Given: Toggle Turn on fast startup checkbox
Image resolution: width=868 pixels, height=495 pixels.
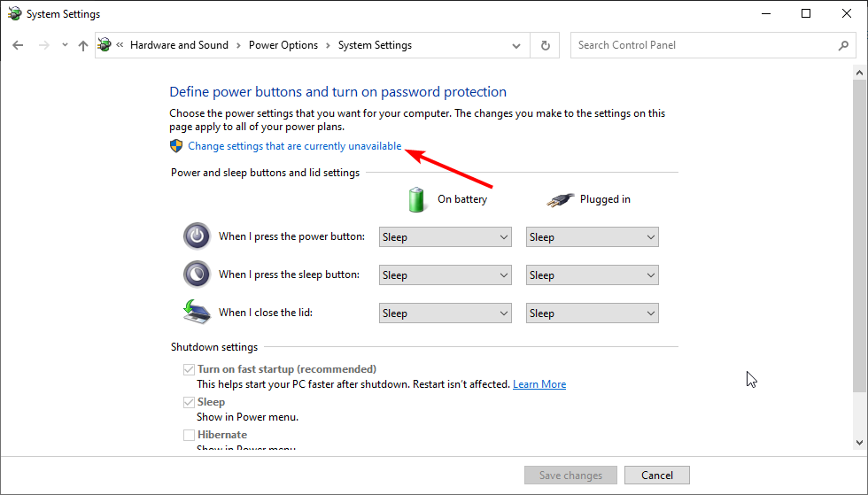Looking at the screenshot, I should point(189,369).
